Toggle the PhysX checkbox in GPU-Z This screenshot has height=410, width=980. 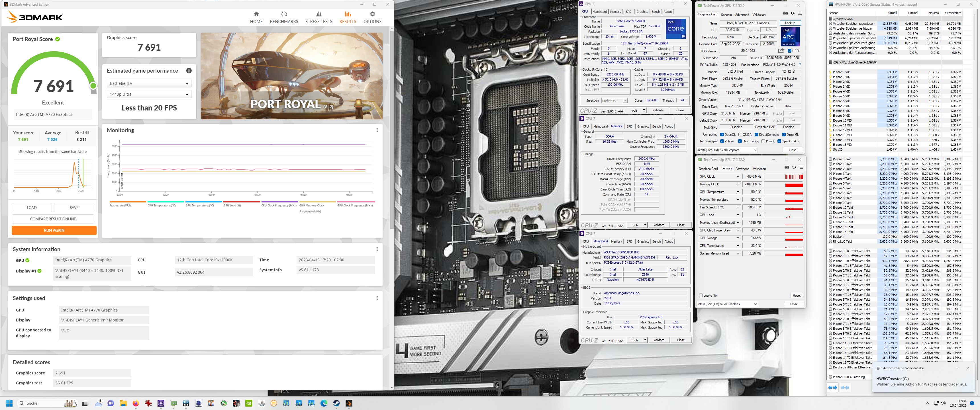pyautogui.click(x=763, y=141)
